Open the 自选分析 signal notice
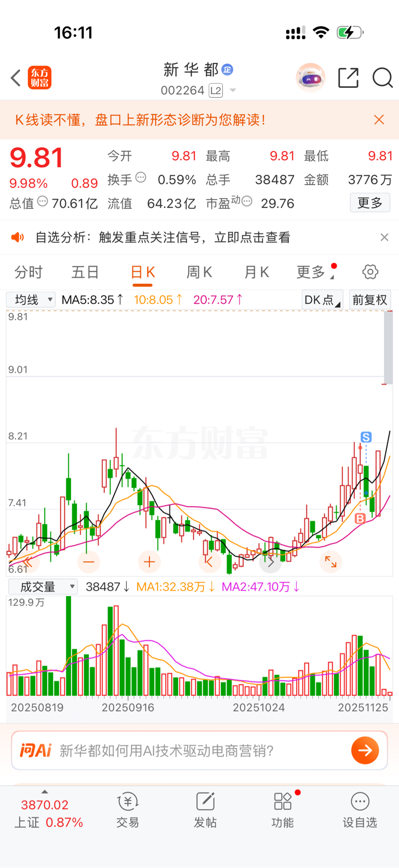This screenshot has width=399, height=868. (163, 238)
